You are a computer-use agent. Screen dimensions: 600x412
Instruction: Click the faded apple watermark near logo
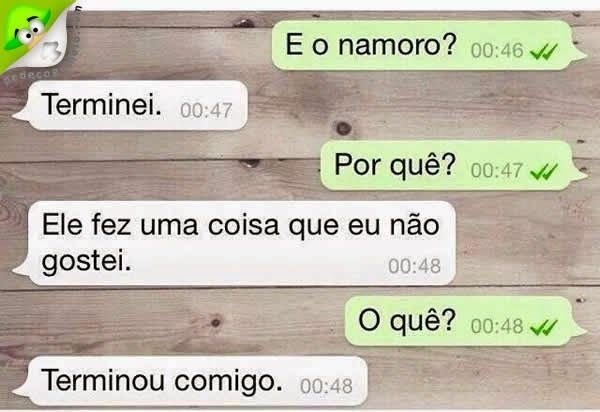click(x=51, y=51)
